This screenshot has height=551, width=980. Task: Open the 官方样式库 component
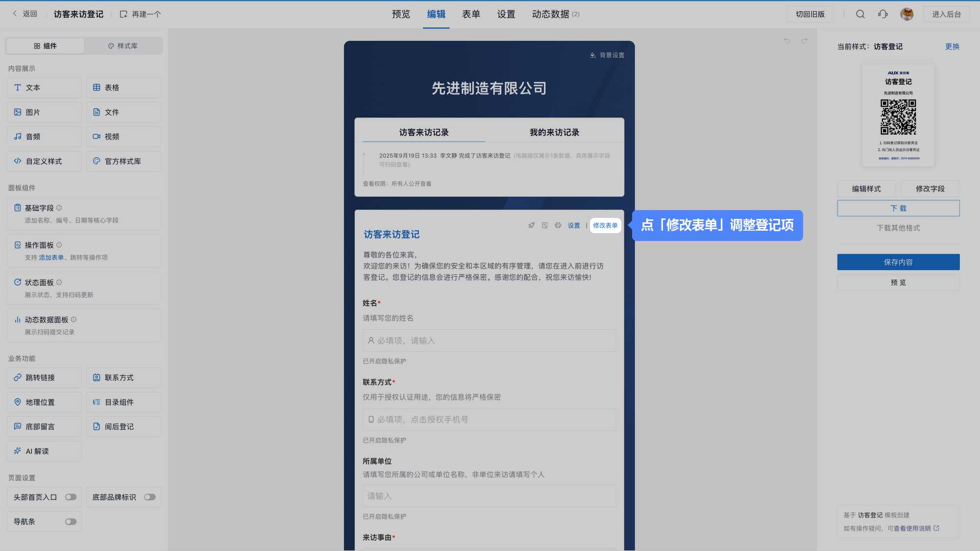point(124,161)
